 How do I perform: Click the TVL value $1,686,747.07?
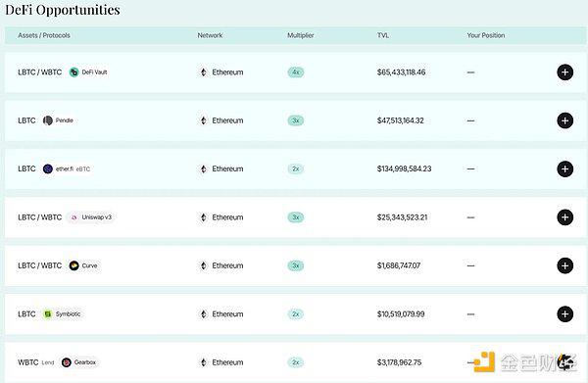click(399, 265)
